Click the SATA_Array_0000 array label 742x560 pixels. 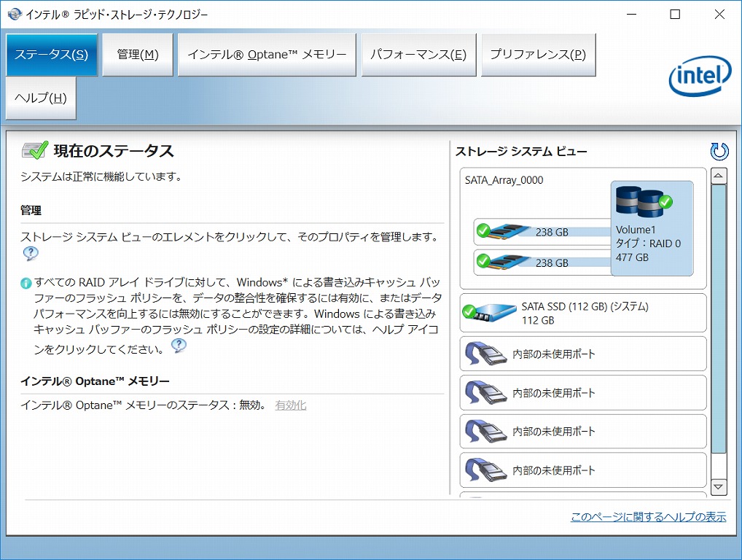pos(504,181)
